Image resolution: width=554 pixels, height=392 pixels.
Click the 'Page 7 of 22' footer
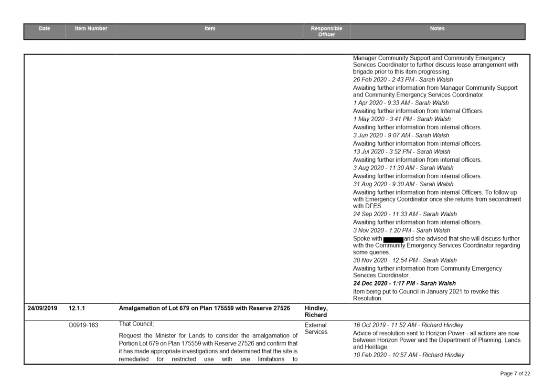[515, 374]
